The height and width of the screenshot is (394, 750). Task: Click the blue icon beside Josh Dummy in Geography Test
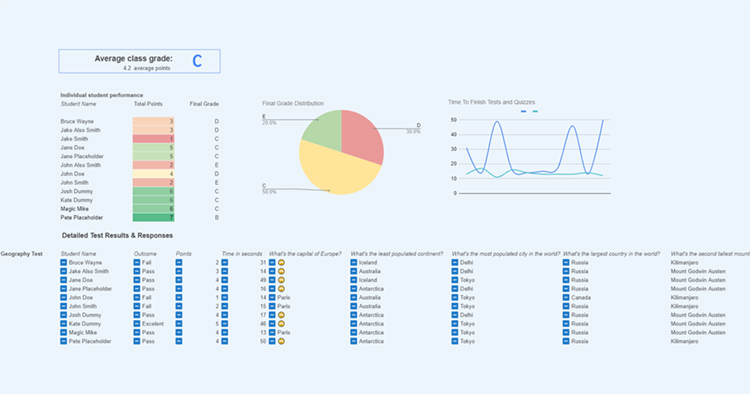(x=64, y=315)
